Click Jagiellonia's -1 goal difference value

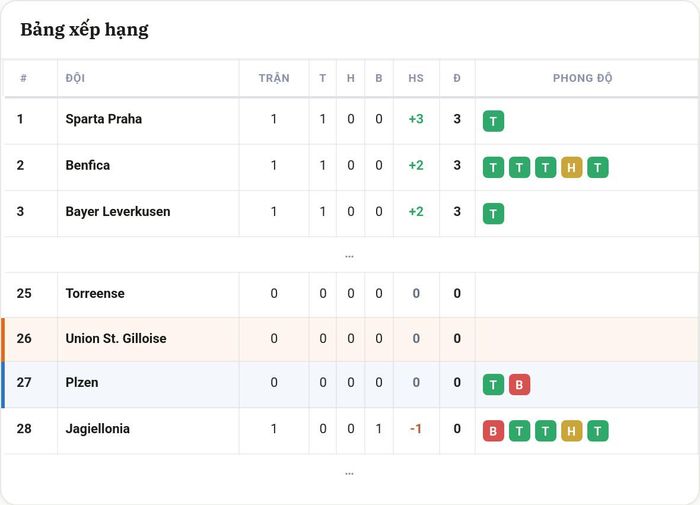[416, 429]
